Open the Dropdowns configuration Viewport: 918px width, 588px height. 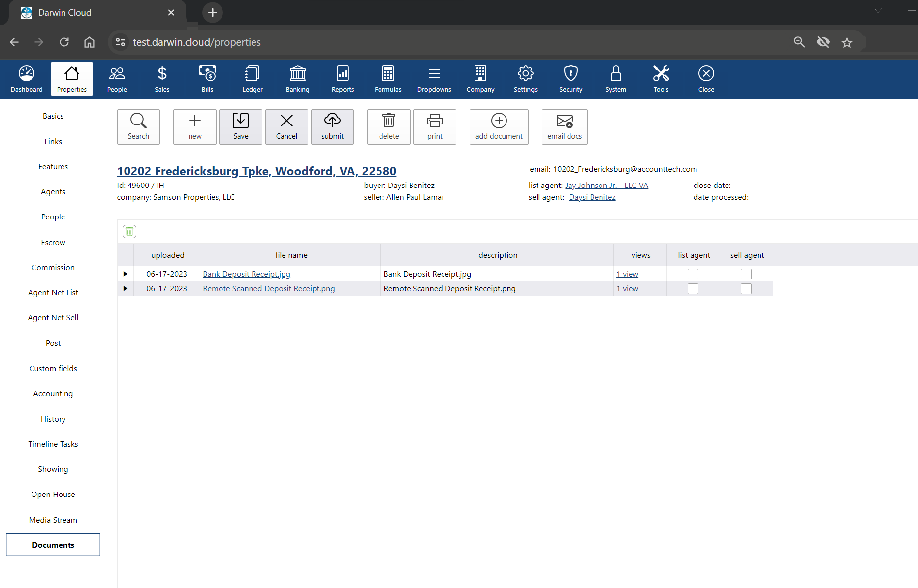point(434,79)
